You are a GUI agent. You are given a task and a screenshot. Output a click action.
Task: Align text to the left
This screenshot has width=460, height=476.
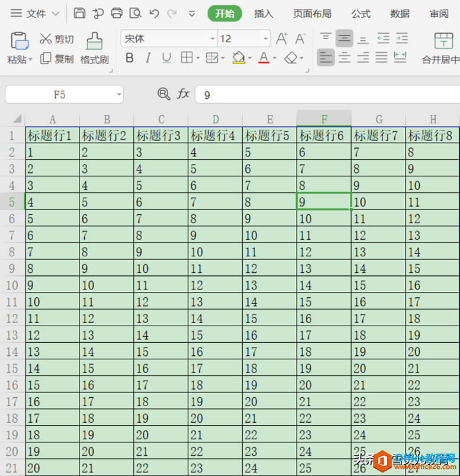click(x=326, y=57)
